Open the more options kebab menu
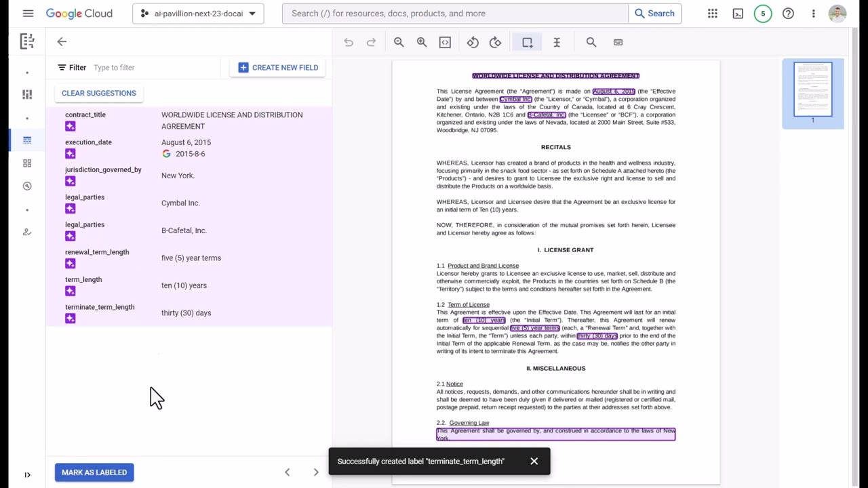Screen dimensions: 868x488 (813, 14)
